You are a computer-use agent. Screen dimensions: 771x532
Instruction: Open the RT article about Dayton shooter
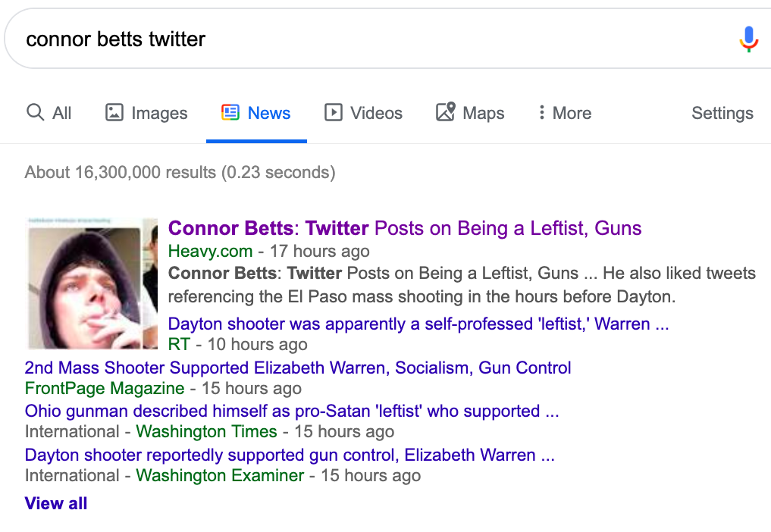click(x=418, y=324)
